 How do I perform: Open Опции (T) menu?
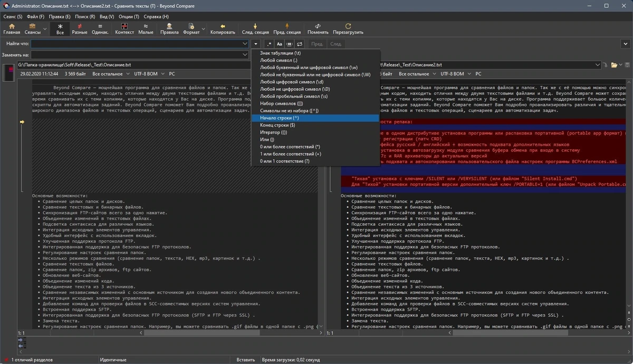pos(129,17)
